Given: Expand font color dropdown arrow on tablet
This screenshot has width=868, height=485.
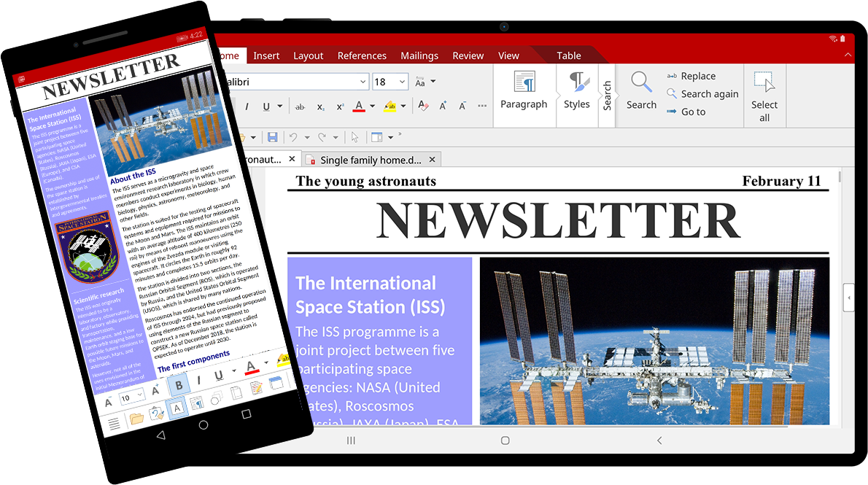Looking at the screenshot, I should point(373,106).
